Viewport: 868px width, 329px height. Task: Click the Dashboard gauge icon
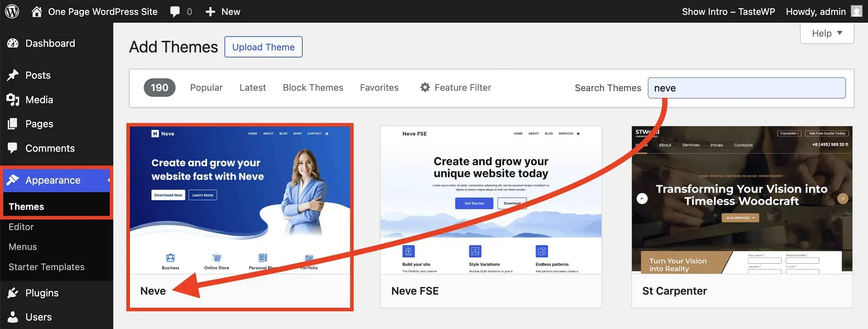(x=13, y=43)
